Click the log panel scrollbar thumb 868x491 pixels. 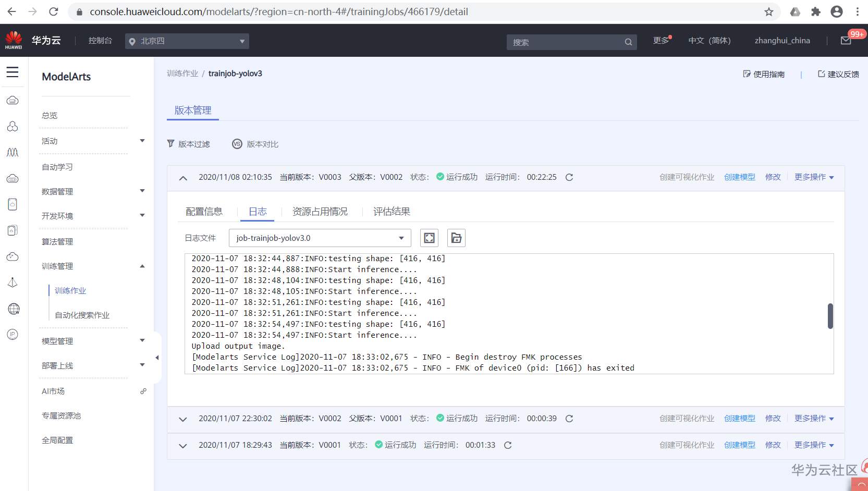pyautogui.click(x=830, y=316)
